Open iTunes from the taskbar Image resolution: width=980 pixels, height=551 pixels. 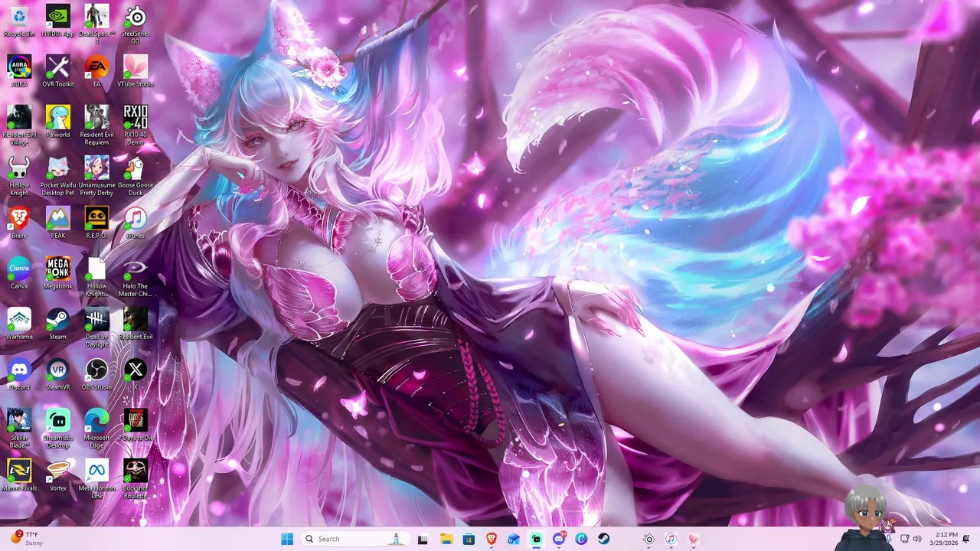pyautogui.click(x=671, y=539)
